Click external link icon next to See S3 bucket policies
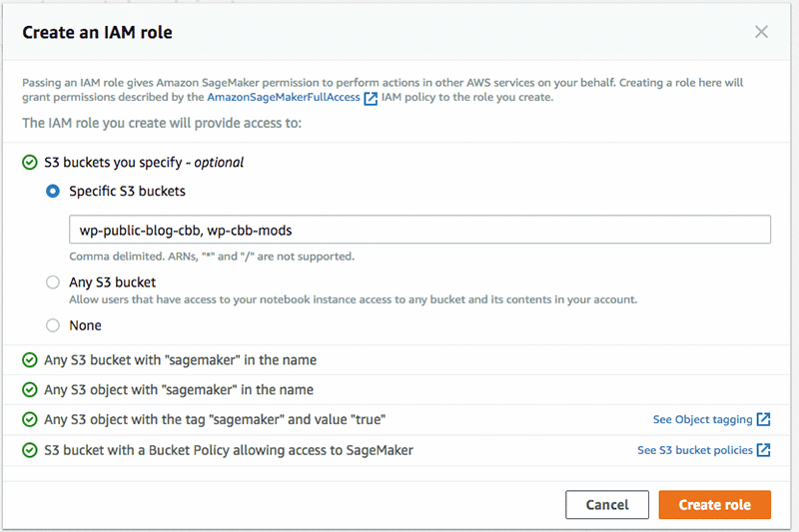This screenshot has width=799, height=532. click(x=764, y=450)
